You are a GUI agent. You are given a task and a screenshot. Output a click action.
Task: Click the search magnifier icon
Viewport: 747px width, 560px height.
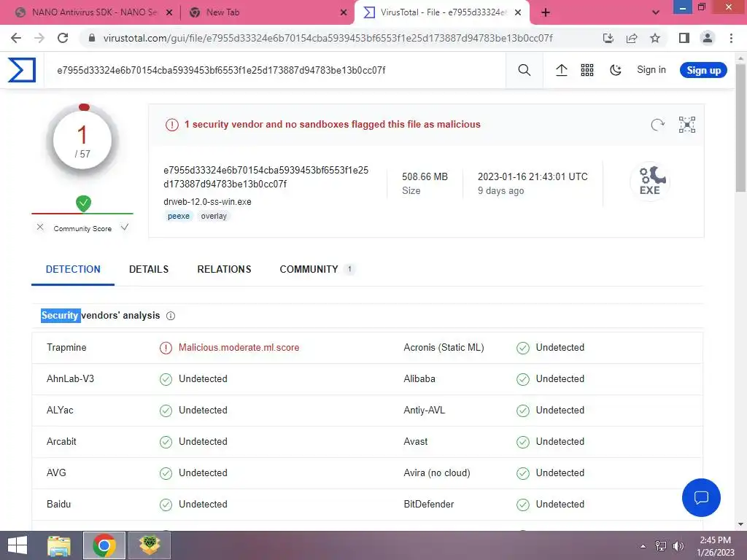(524, 70)
